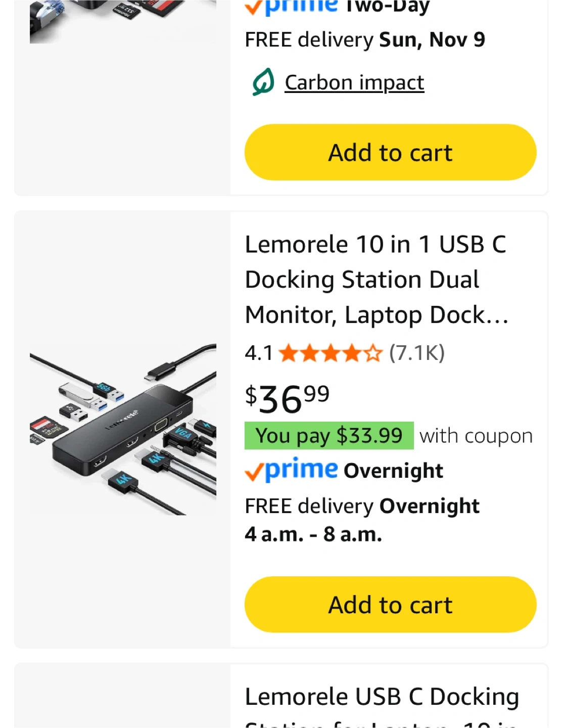This screenshot has width=563, height=728.
Task: Click the green Carbon impact leaf icon
Action: [x=263, y=82]
